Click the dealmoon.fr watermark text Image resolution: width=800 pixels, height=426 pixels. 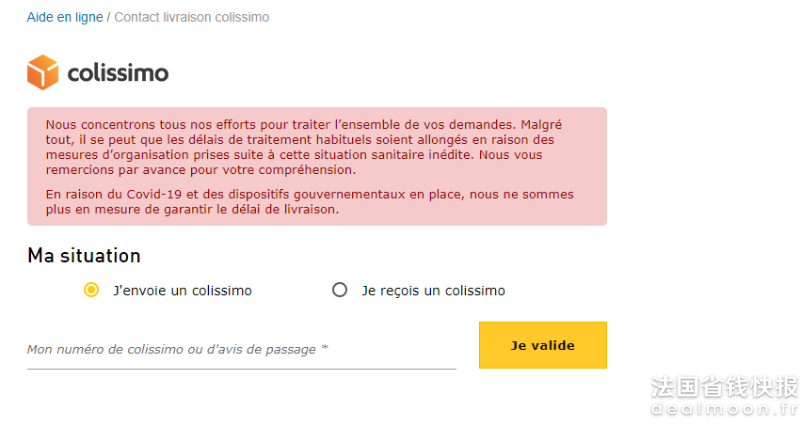[x=724, y=409]
